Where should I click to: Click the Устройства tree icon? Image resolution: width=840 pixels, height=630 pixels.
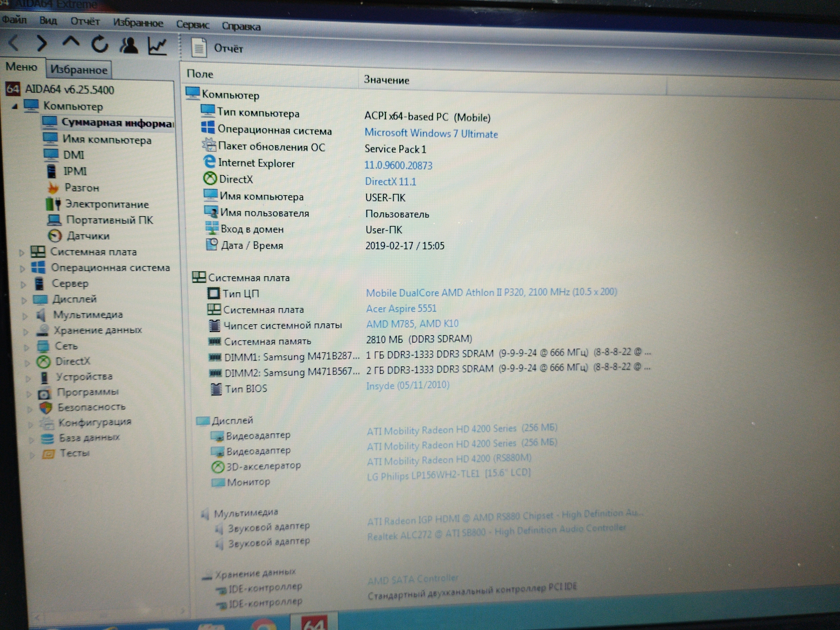click(x=44, y=377)
